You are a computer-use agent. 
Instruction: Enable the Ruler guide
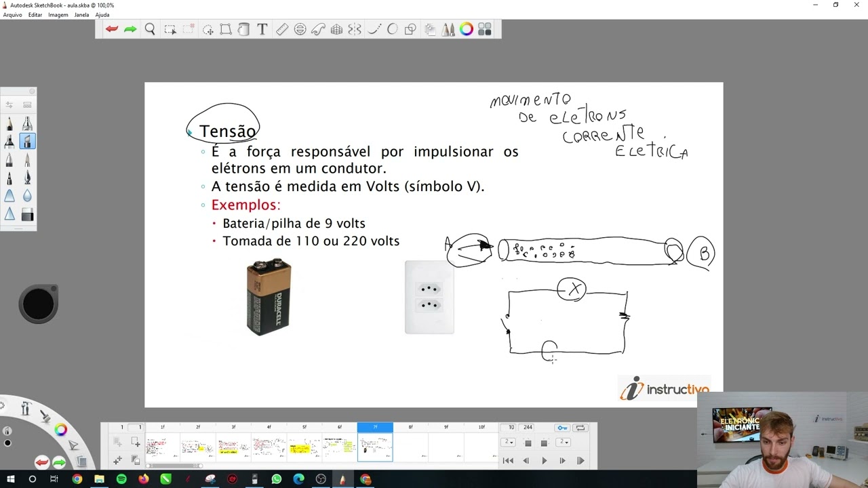282,29
